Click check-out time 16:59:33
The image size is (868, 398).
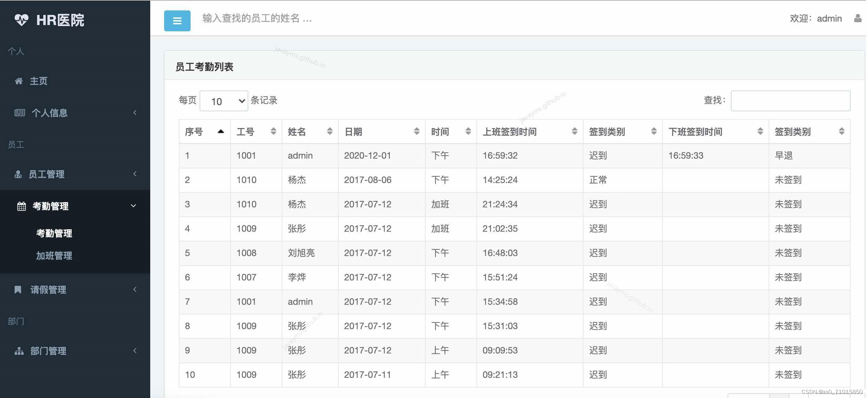[685, 156]
